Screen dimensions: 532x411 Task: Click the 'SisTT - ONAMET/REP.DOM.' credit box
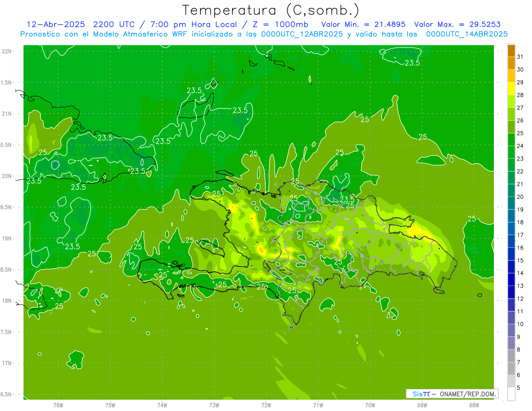pyautogui.click(x=452, y=394)
